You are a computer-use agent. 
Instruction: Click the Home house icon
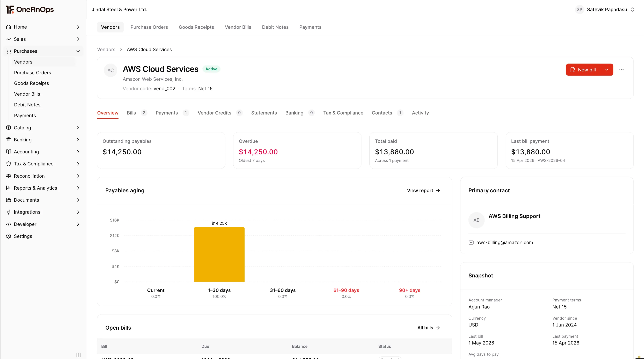8,27
